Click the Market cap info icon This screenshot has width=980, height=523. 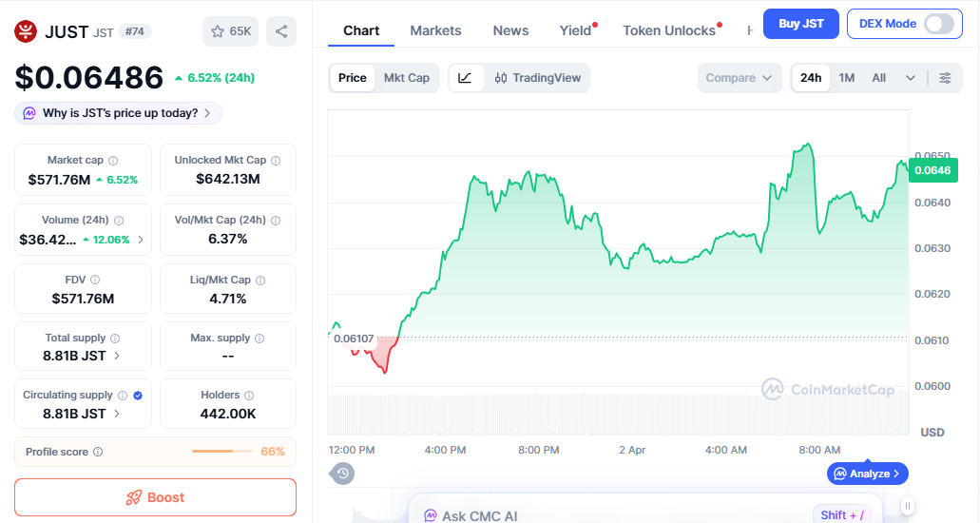pyautogui.click(x=113, y=161)
